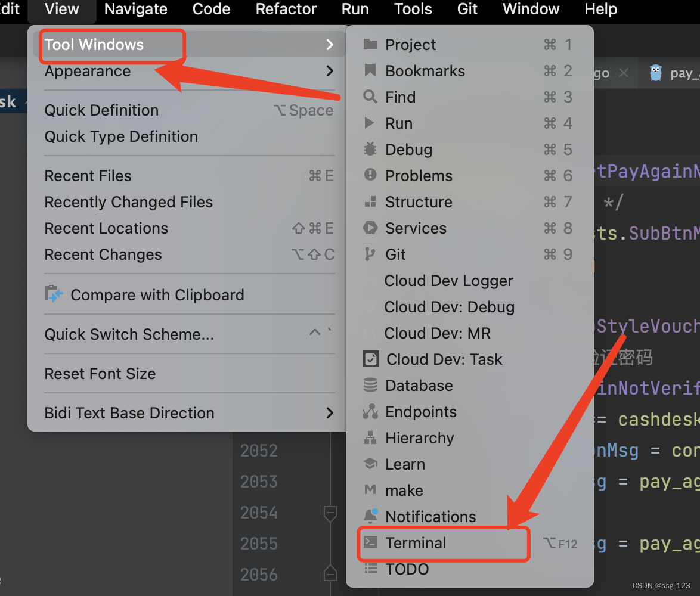The width and height of the screenshot is (700, 596).
Task: Click the Cloud Dev: Task checkbox icon
Action: [x=370, y=359]
